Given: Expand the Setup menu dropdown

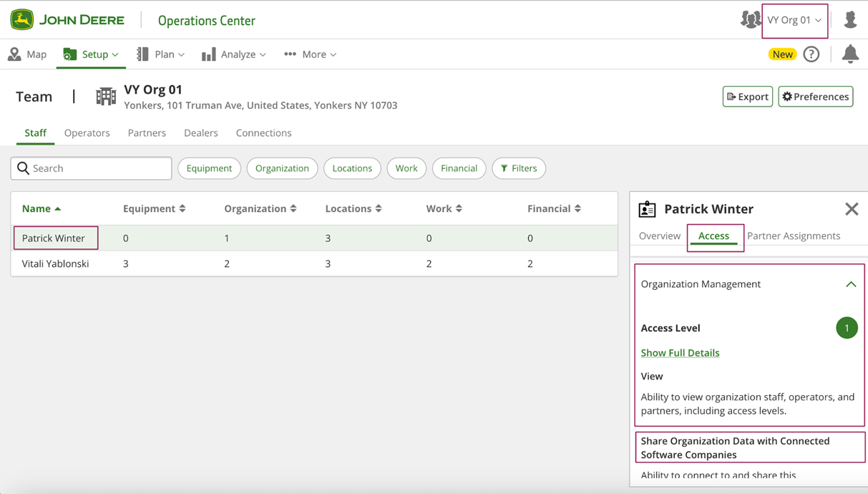Looking at the screenshot, I should 92,54.
